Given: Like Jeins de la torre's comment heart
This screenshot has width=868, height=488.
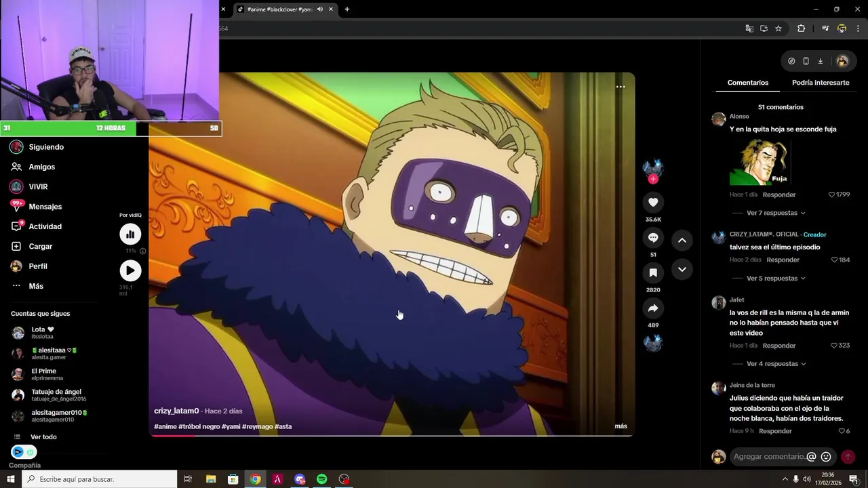Looking at the screenshot, I should pos(842,431).
